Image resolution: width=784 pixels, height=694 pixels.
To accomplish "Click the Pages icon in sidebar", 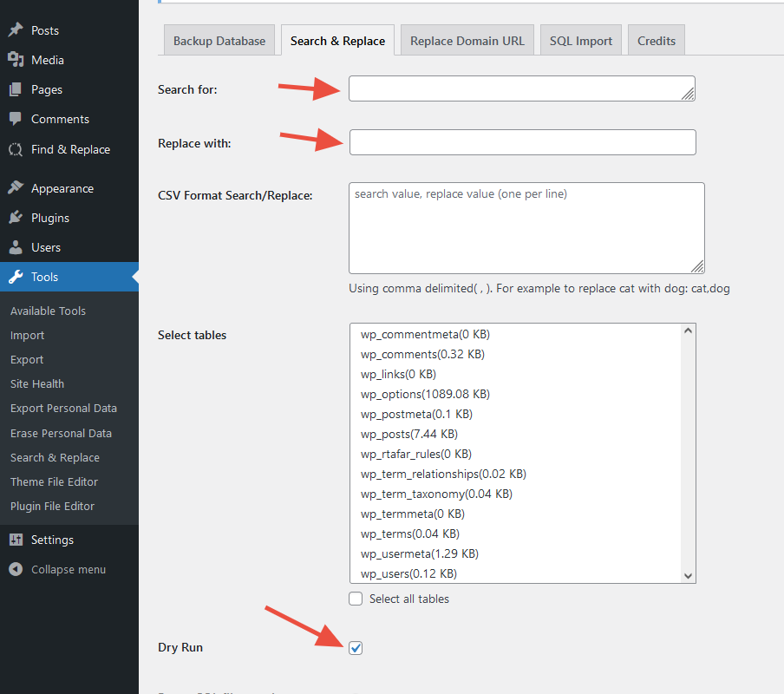I will (x=16, y=89).
